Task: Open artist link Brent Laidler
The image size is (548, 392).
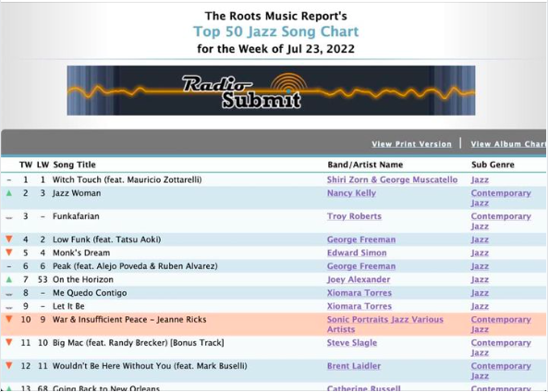Action: coord(354,366)
